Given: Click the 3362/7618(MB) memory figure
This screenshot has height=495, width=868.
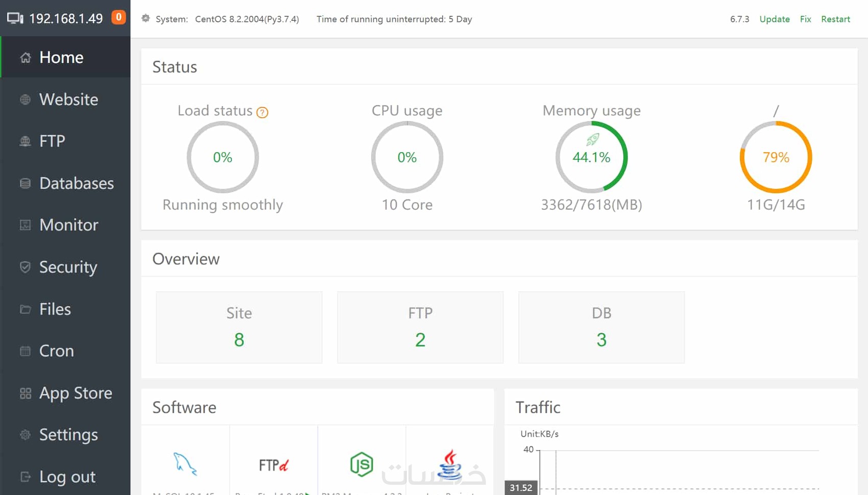Looking at the screenshot, I should coord(591,205).
